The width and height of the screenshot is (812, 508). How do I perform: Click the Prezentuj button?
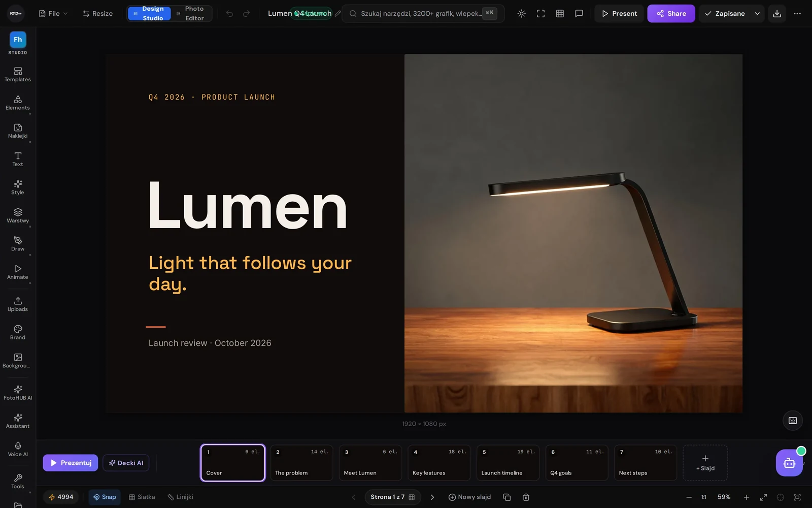[x=71, y=463]
